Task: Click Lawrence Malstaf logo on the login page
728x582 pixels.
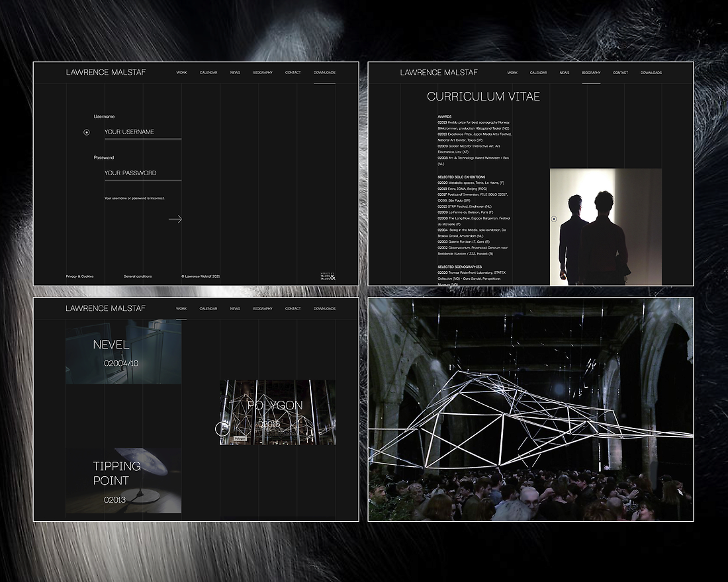Action: 105,72
